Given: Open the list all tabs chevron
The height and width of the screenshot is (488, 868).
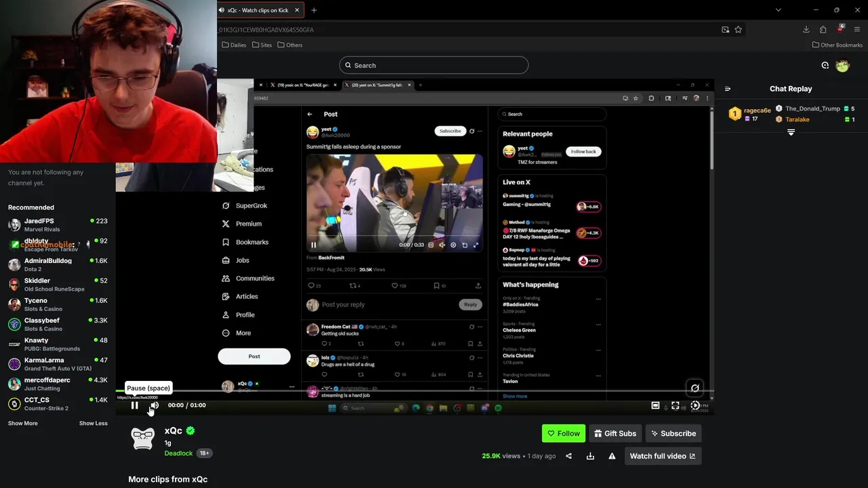Looking at the screenshot, I should point(778,10).
